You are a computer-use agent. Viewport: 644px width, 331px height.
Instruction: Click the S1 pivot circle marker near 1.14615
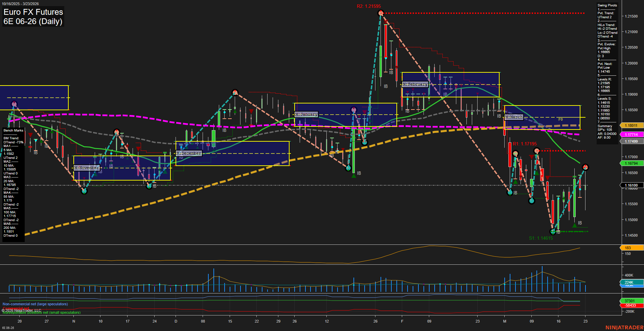(554, 232)
